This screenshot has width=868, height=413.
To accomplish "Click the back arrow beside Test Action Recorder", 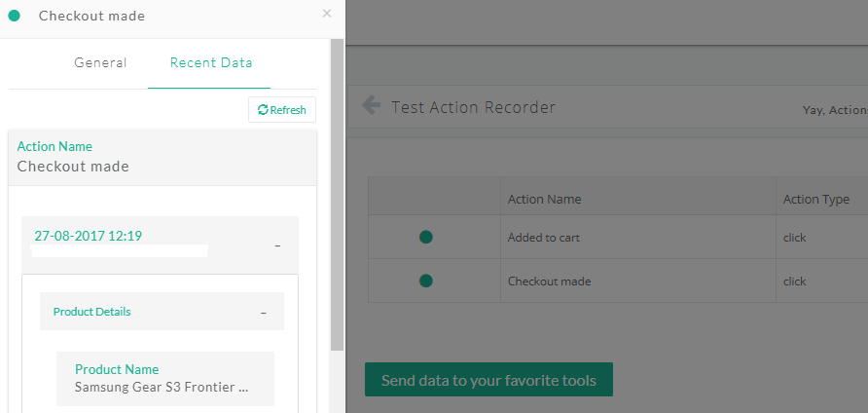I will pyautogui.click(x=371, y=105).
